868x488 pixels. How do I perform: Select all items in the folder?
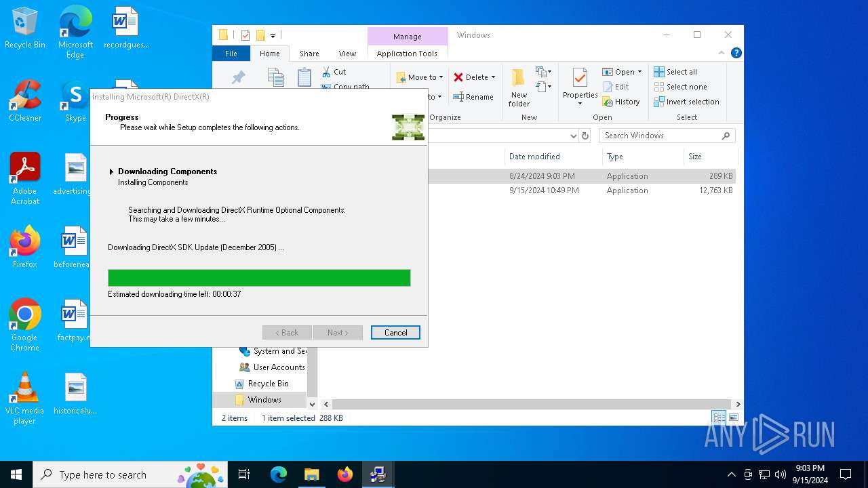point(675,72)
